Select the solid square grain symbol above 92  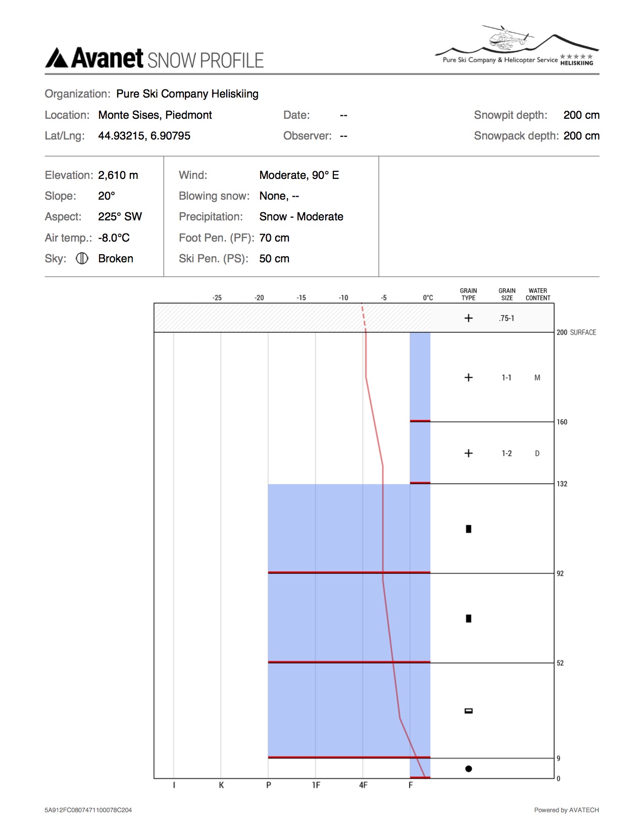[468, 529]
